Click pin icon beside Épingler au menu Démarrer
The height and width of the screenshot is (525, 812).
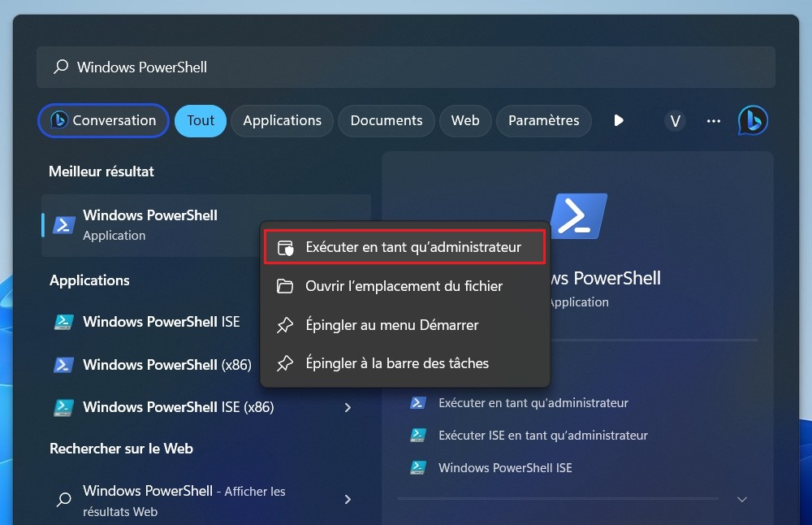point(285,325)
